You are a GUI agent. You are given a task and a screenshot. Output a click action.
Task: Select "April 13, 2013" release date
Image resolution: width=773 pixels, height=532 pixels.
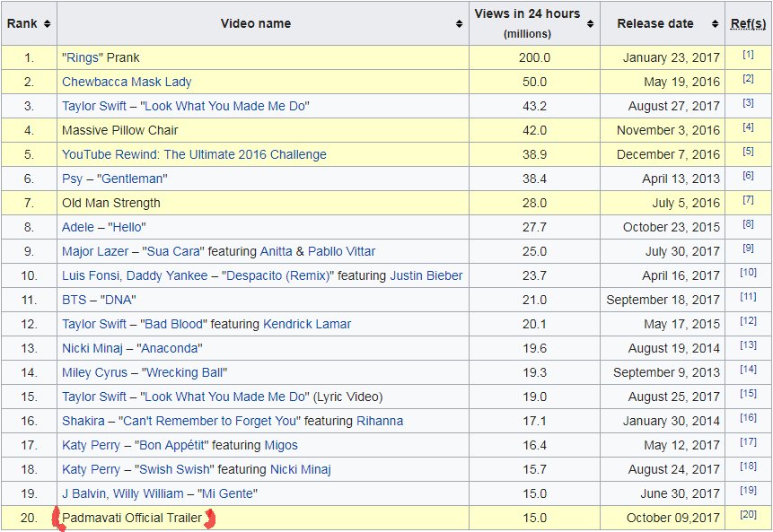coord(681,179)
